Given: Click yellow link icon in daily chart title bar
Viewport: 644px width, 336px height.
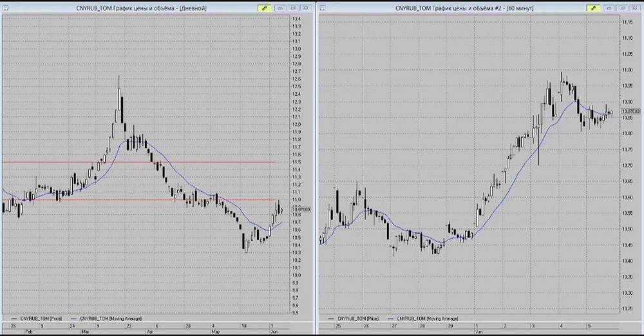Looking at the screenshot, I should click(x=264, y=8).
